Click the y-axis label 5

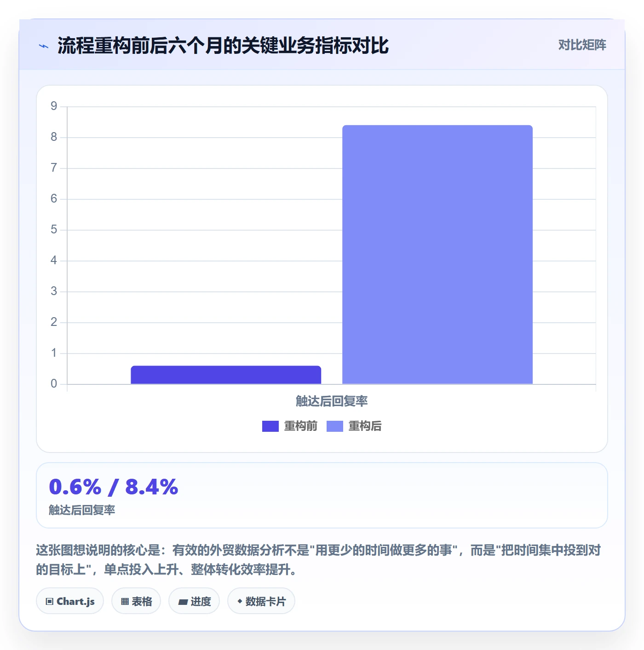[x=54, y=230]
